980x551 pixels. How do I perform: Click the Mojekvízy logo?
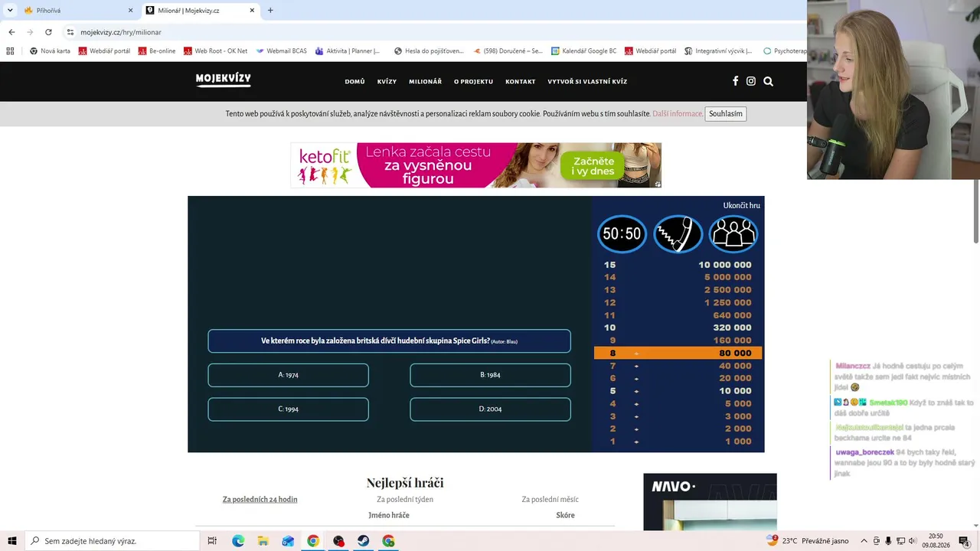223,80
